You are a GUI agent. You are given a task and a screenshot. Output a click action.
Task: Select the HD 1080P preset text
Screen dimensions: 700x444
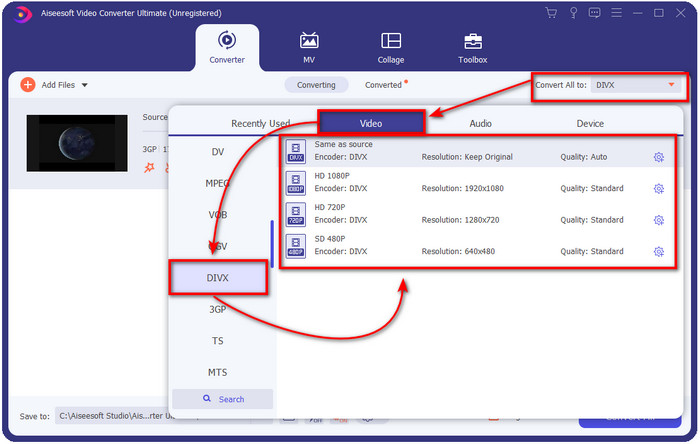coord(332,176)
